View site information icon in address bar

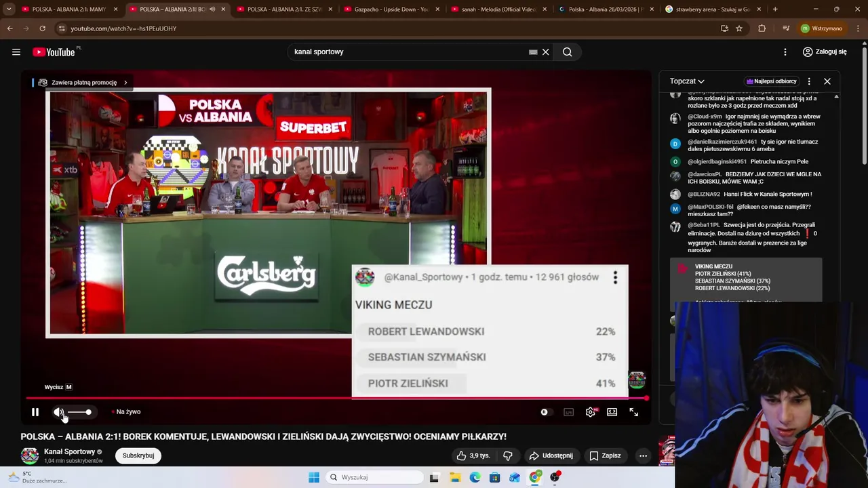tap(62, 28)
